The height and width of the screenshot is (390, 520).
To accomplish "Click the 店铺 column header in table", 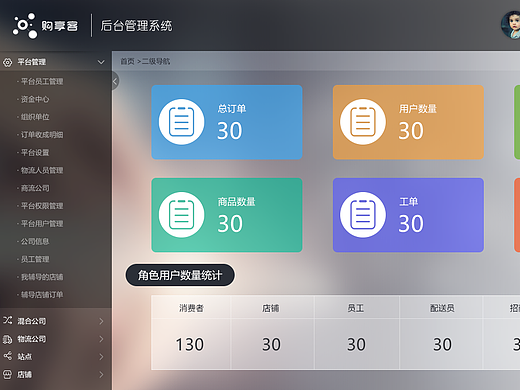I will [270, 308].
